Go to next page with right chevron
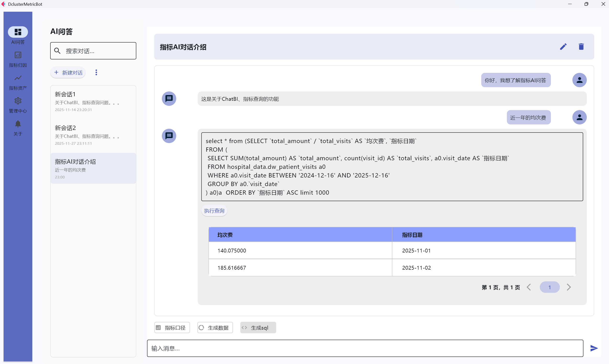The width and height of the screenshot is (609, 364). 569,287
